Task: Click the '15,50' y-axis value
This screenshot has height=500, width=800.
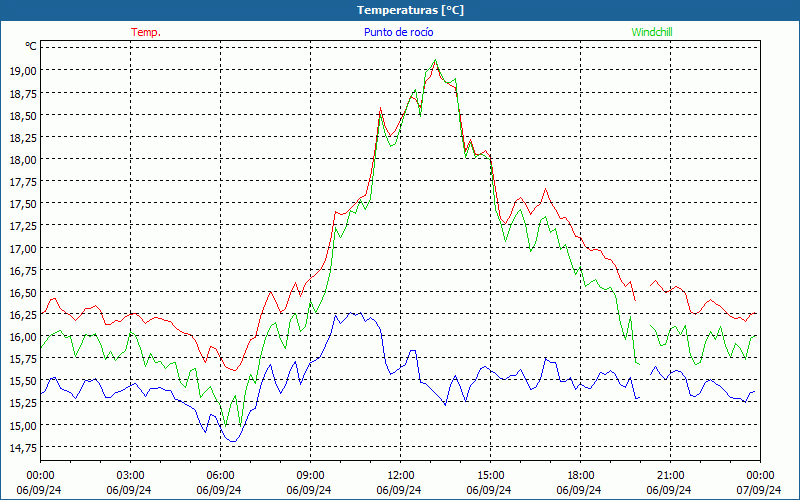Action: pyautogui.click(x=23, y=382)
